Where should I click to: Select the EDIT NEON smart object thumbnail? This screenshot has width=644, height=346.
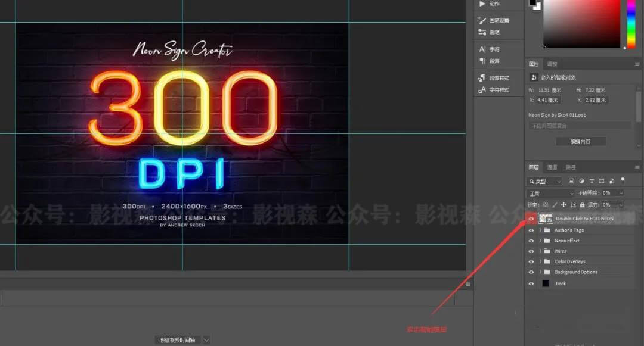(x=546, y=219)
